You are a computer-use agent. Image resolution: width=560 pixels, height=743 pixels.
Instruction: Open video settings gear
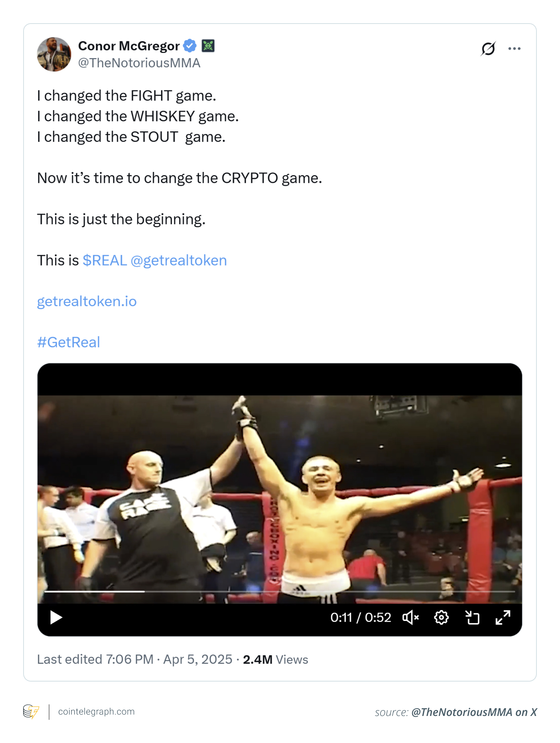pyautogui.click(x=441, y=617)
